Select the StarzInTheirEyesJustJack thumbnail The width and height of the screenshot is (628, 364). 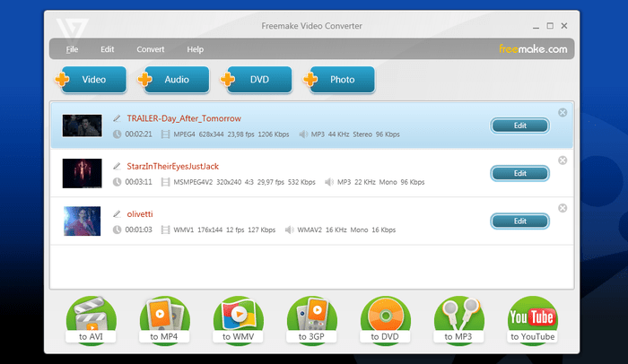click(83, 173)
